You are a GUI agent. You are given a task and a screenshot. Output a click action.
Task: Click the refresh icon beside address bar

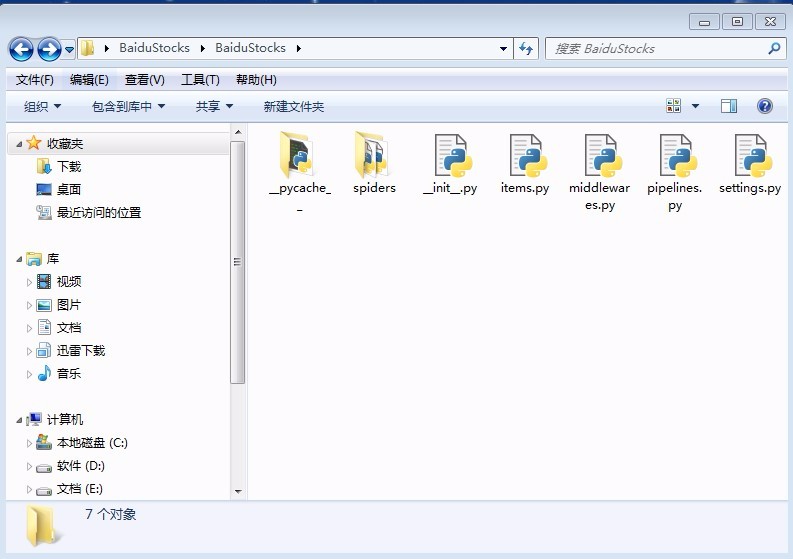pos(526,49)
